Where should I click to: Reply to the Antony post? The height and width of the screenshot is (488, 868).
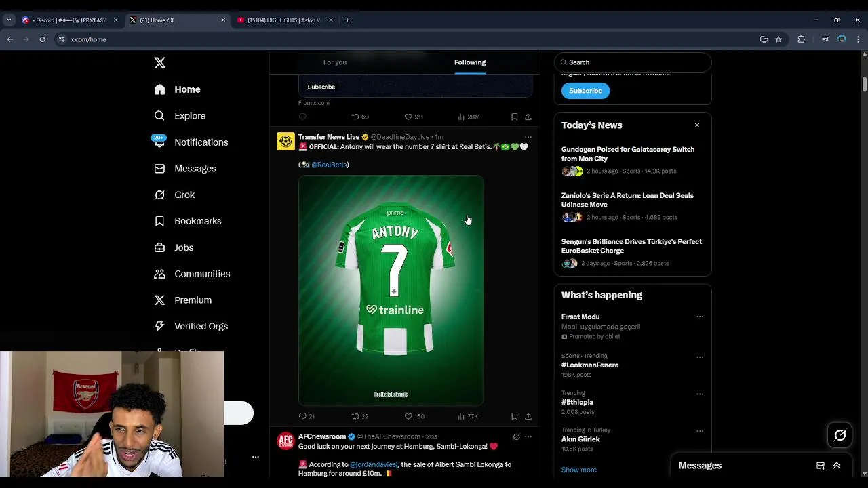(x=307, y=416)
